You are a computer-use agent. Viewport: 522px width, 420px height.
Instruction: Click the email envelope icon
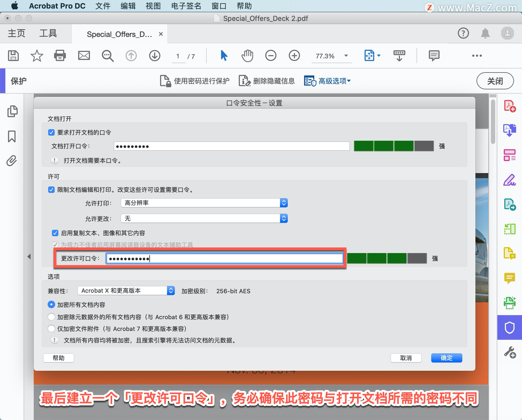[x=84, y=56]
